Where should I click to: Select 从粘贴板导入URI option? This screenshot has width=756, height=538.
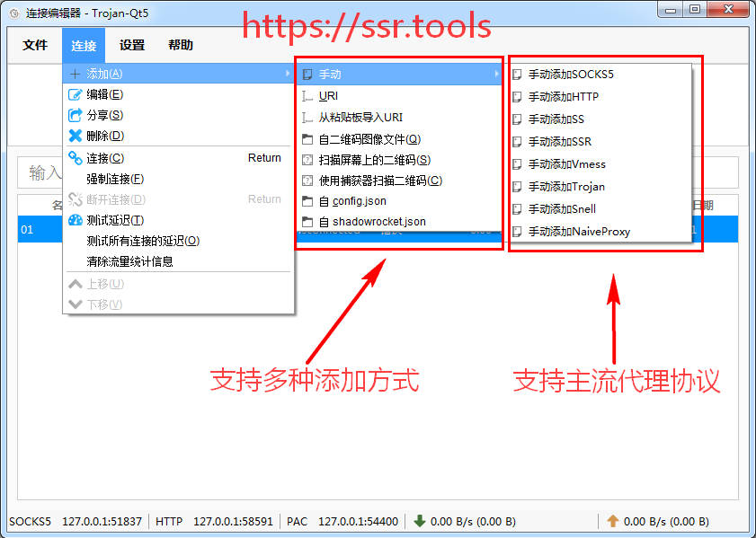pos(360,118)
